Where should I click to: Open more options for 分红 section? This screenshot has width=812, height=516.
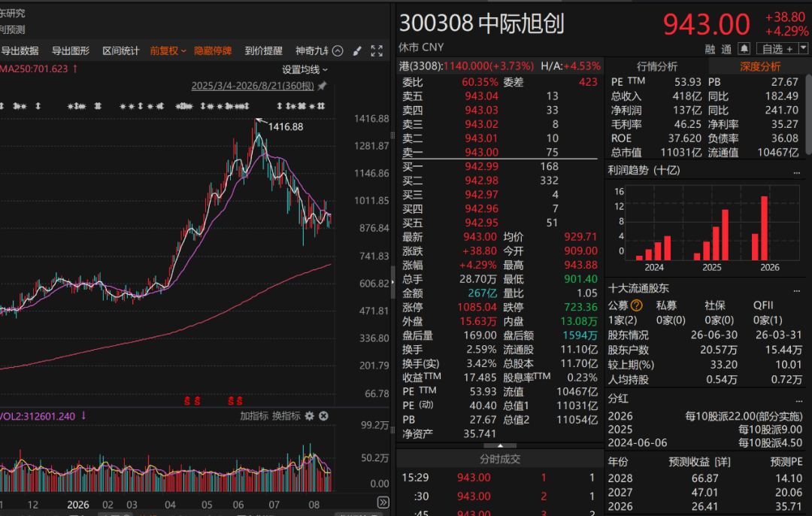click(x=799, y=400)
